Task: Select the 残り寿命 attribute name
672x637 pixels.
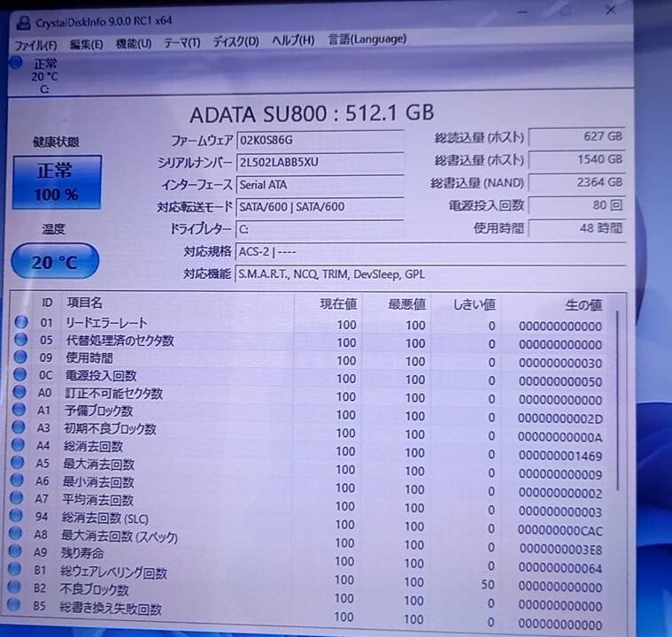Action: tap(81, 553)
